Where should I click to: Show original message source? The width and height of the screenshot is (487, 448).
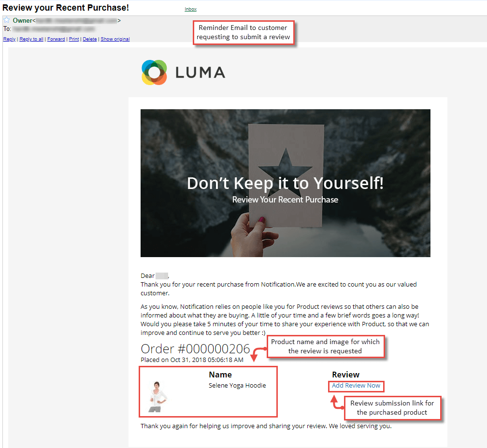(x=115, y=39)
